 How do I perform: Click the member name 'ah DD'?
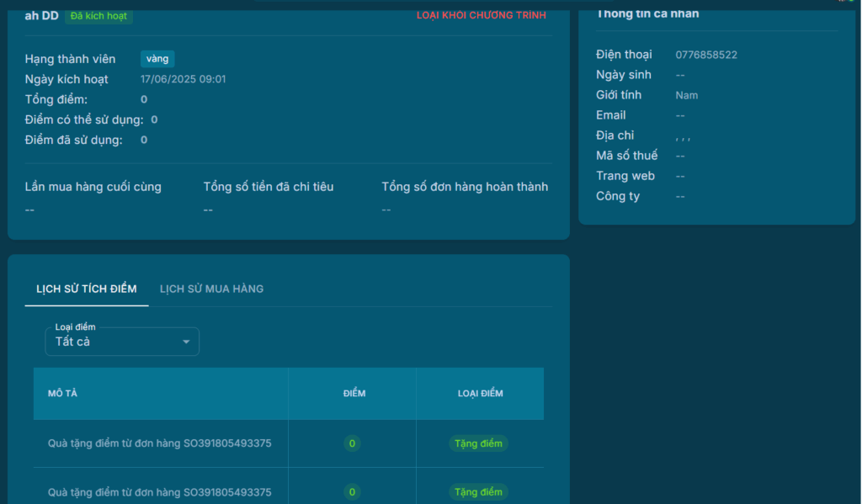41,15
